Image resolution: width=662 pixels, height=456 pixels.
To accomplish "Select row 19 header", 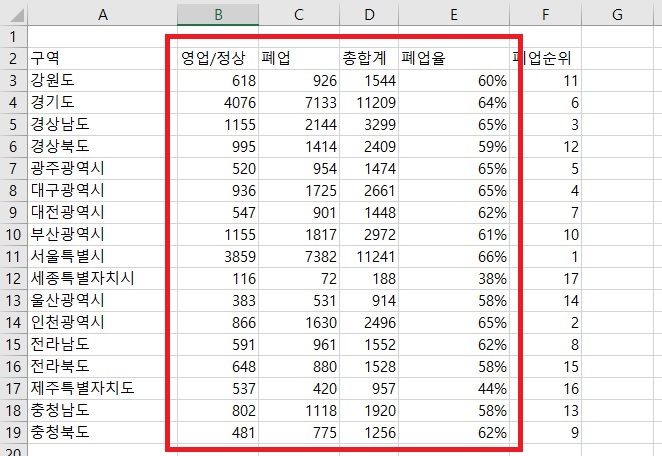I will (x=14, y=432).
